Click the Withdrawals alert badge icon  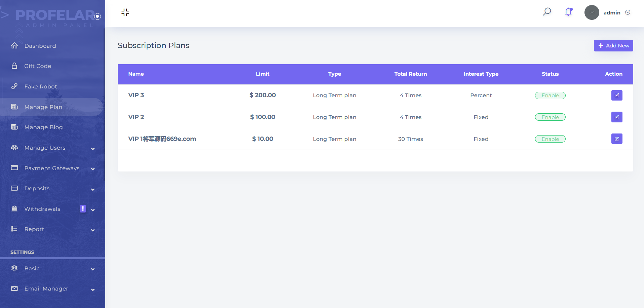pyautogui.click(x=83, y=209)
